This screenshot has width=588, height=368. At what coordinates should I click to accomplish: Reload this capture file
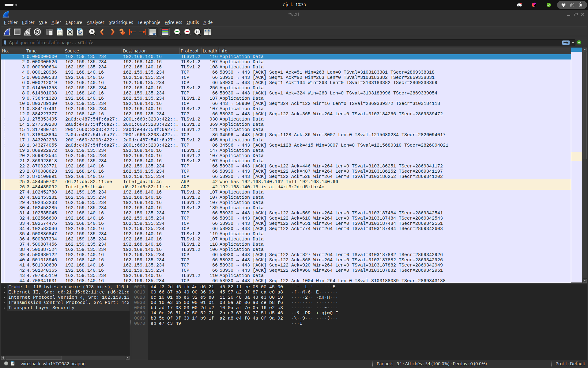pos(80,32)
